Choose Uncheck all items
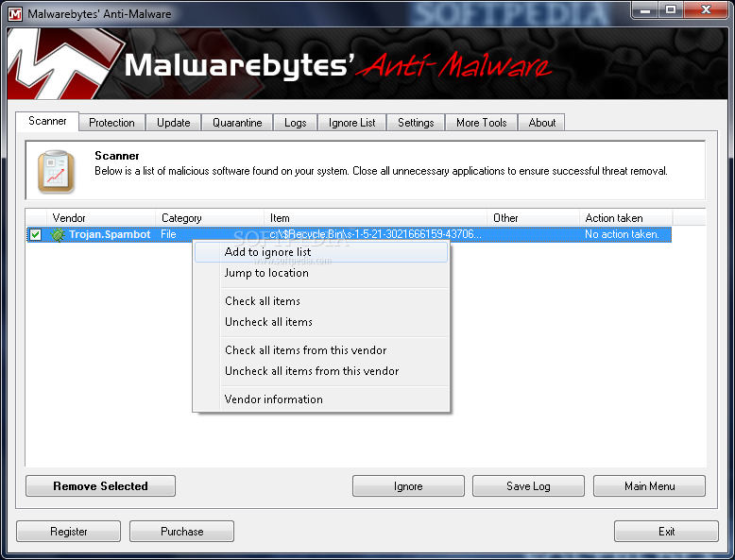Screen dimensions: 735x560 point(321,322)
